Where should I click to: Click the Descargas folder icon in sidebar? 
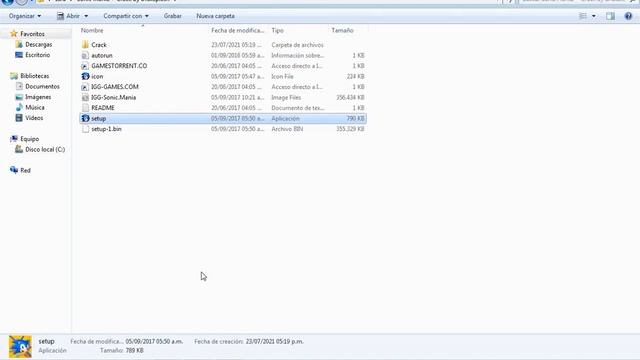tap(19, 44)
